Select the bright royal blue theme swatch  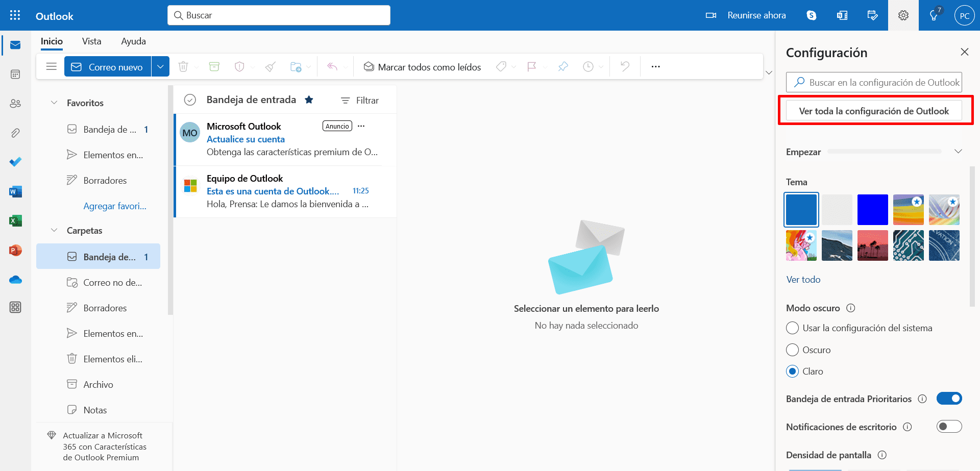pyautogui.click(x=873, y=210)
